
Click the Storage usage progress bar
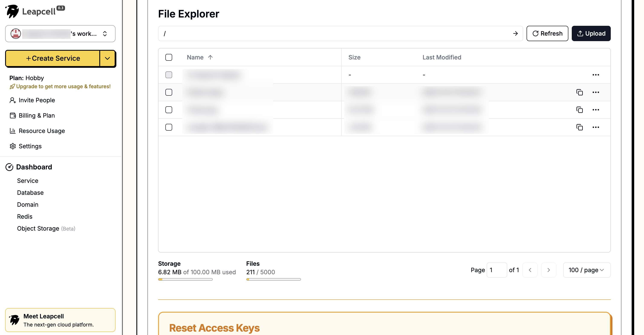pos(185,279)
